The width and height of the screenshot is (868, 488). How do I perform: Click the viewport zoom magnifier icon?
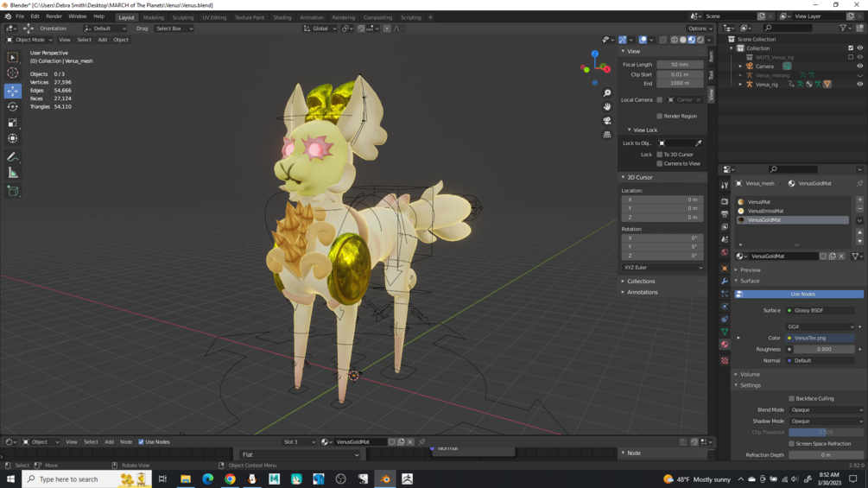(607, 93)
